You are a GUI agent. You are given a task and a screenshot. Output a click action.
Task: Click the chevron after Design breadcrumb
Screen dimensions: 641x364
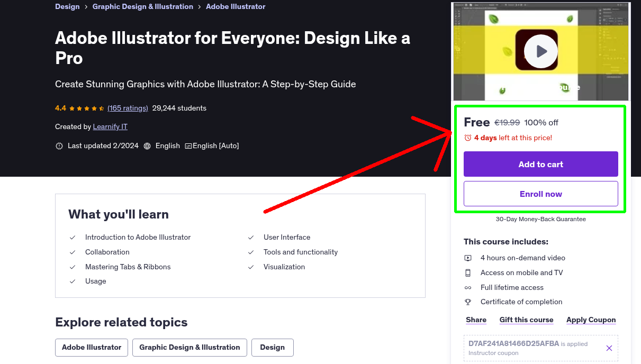pos(86,7)
